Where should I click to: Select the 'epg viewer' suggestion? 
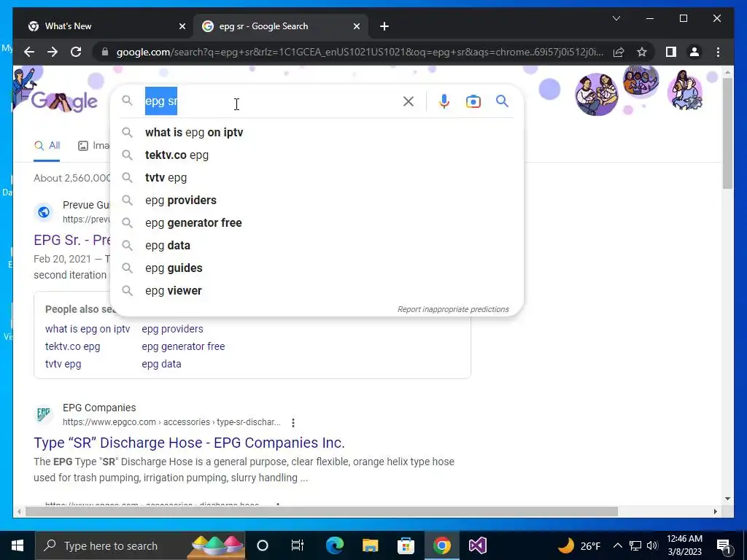click(317, 290)
